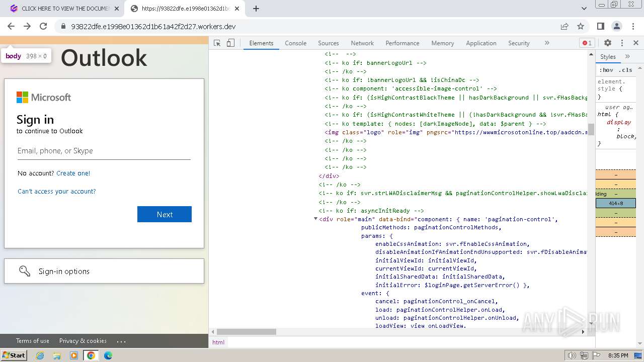The height and width of the screenshot is (362, 644).
Task: Close the 'CLICK HERE TO VIEW' tab
Action: tap(117, 9)
